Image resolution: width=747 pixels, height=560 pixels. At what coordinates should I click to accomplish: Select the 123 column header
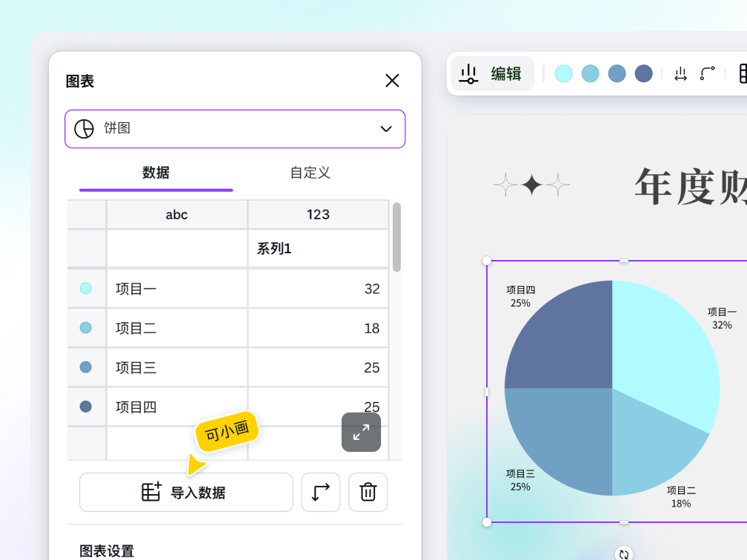pyautogui.click(x=318, y=215)
